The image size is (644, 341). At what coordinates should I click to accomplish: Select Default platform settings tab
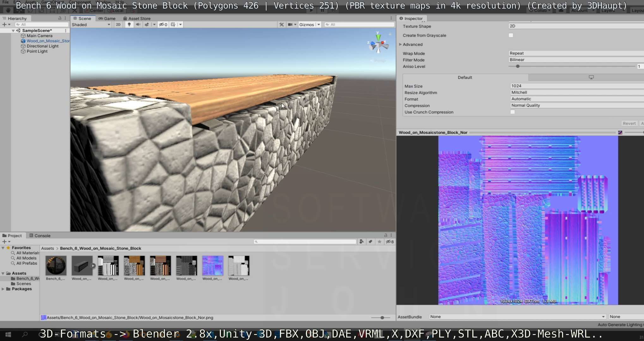point(465,77)
